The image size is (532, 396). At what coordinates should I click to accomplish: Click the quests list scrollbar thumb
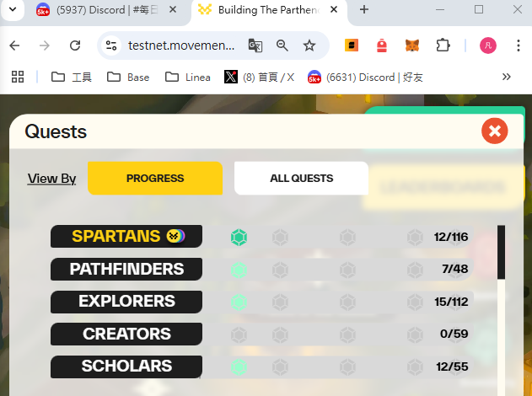501,252
